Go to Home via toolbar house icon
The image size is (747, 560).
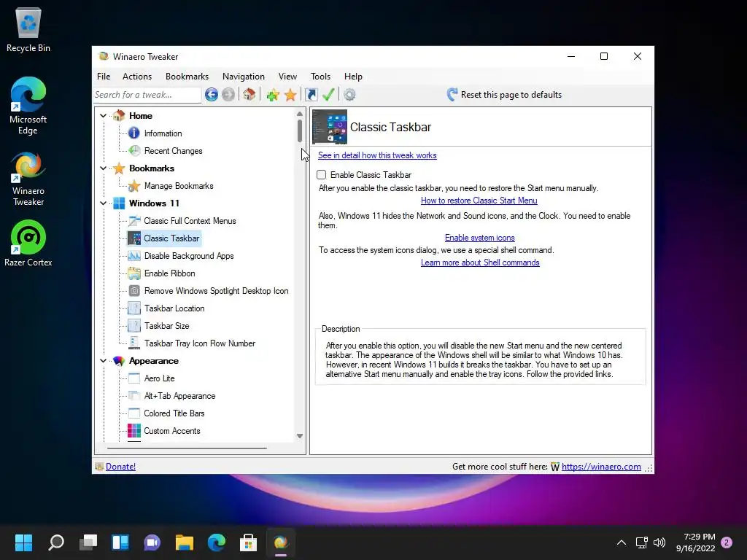click(249, 94)
